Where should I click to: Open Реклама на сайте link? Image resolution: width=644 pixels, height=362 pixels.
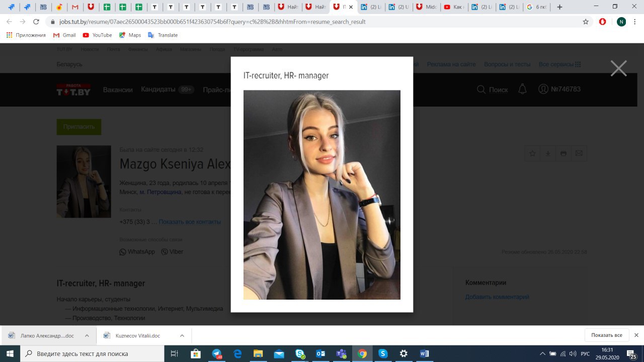pos(451,64)
